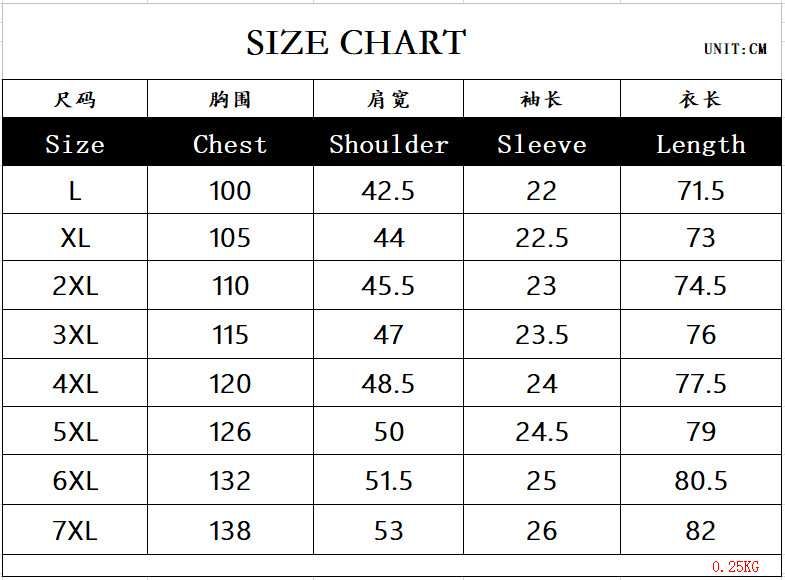Click the Size header cell

tap(75, 144)
